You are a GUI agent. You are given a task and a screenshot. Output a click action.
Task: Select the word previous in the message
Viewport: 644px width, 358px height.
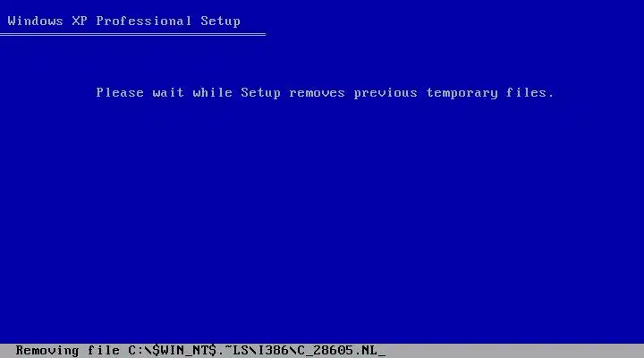pos(386,93)
